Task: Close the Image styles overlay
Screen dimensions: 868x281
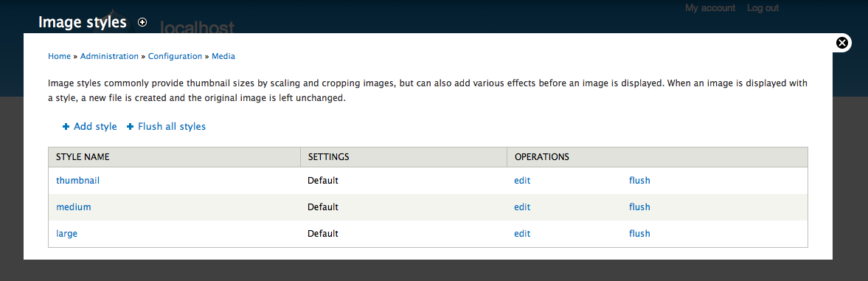Action: 841,43
